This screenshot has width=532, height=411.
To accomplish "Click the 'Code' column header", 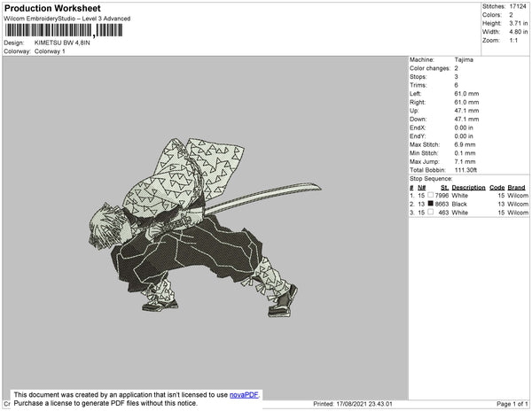I will click(497, 188).
